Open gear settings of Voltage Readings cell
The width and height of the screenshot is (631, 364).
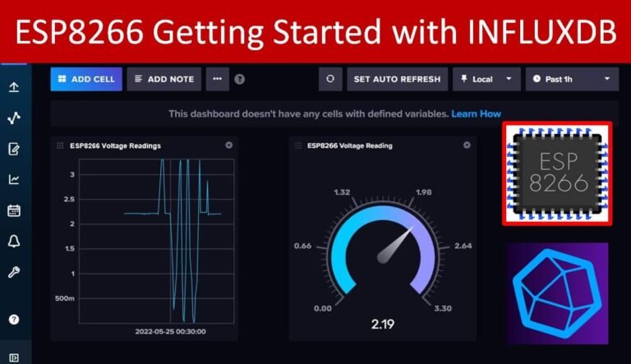[x=228, y=145]
